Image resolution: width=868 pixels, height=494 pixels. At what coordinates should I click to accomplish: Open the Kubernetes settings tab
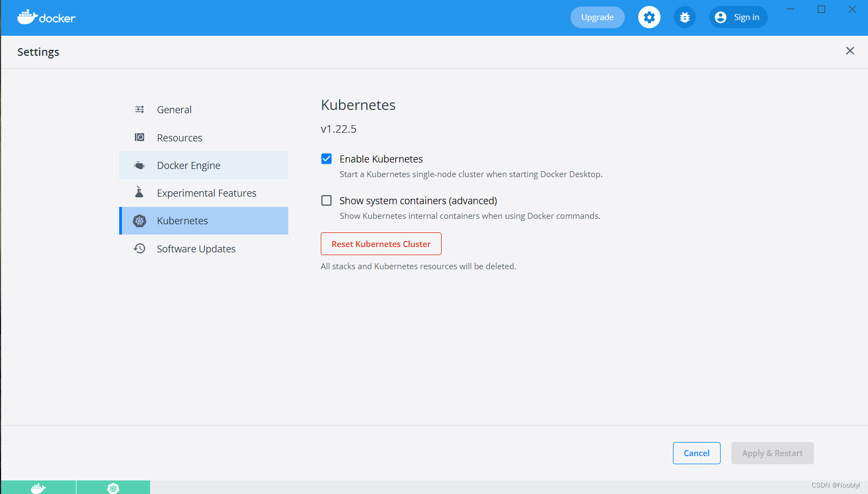tap(204, 220)
